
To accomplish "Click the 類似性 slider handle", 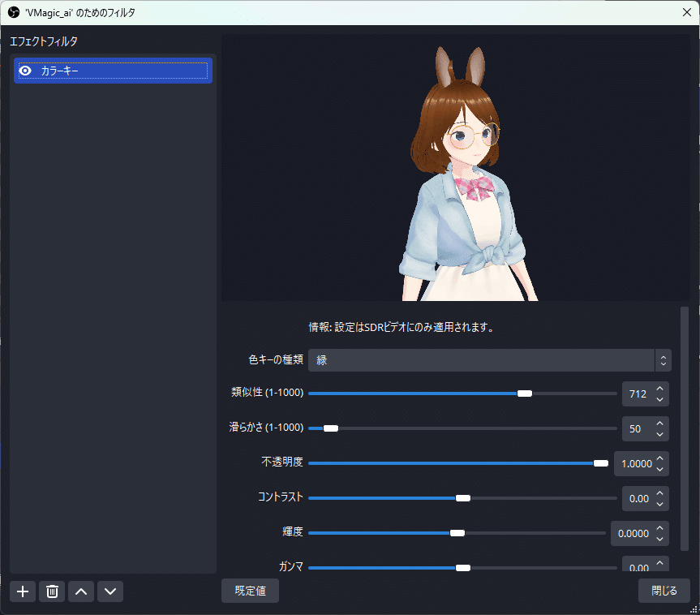I will (525, 394).
